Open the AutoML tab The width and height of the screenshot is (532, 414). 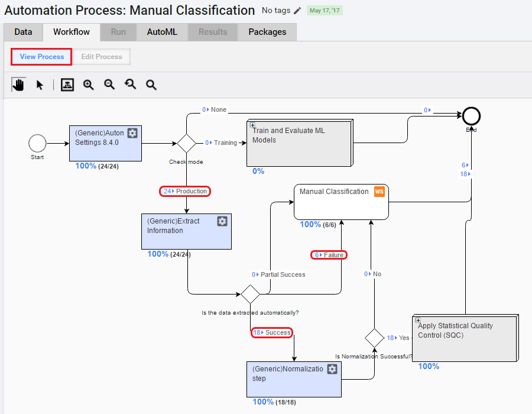(162, 32)
